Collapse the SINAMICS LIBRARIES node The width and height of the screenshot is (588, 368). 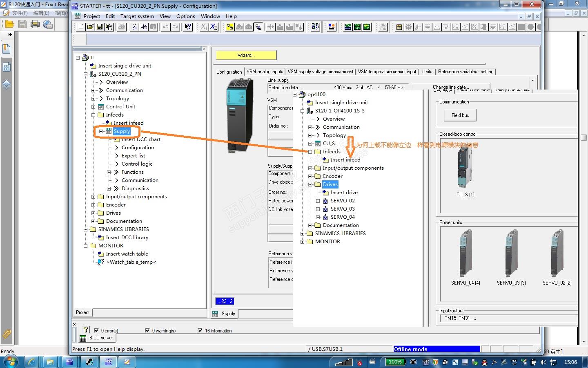[x=86, y=229]
